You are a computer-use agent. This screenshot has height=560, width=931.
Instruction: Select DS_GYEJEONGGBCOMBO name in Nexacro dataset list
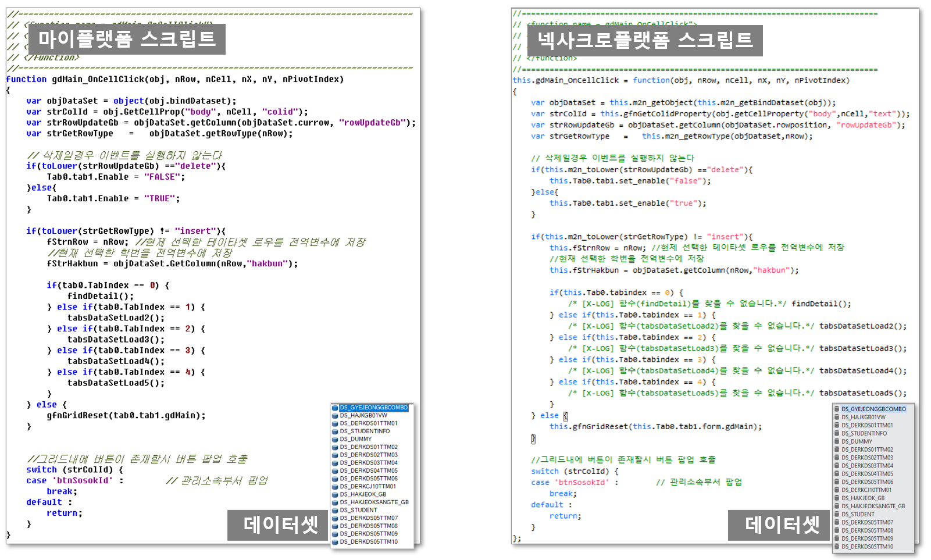point(873,409)
